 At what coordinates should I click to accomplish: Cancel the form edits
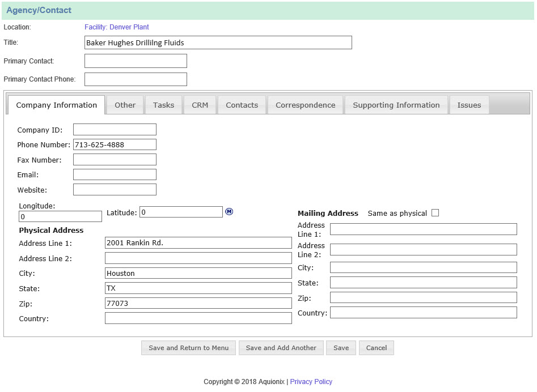[x=377, y=348]
